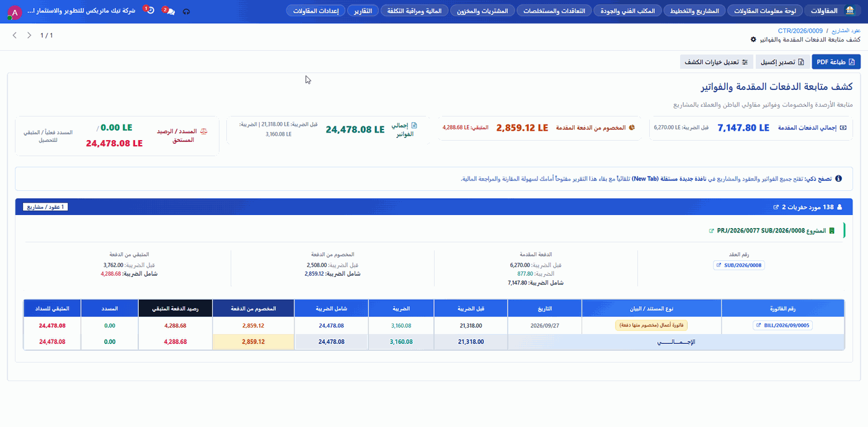This screenshot has width=868, height=427.
Task: Click the info icon in the smart browsing notice
Action: click(x=839, y=178)
